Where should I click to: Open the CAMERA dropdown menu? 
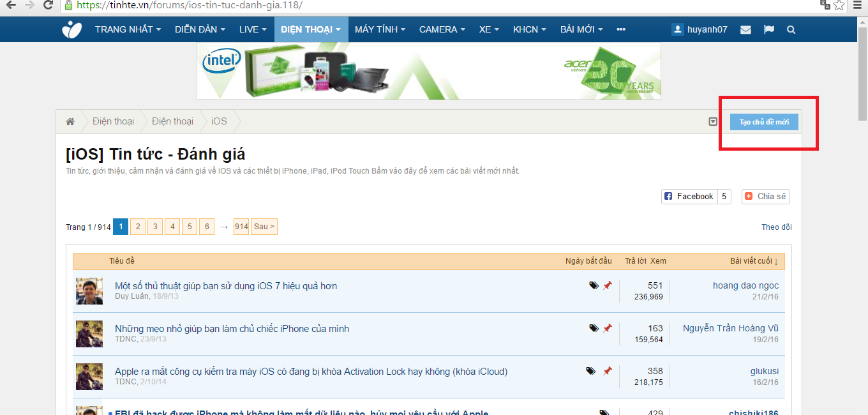tap(442, 29)
